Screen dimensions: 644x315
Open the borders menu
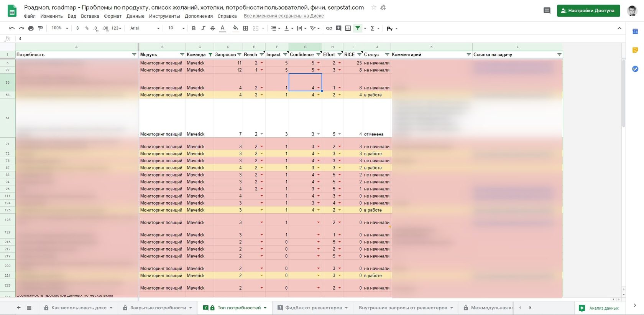[246, 28]
